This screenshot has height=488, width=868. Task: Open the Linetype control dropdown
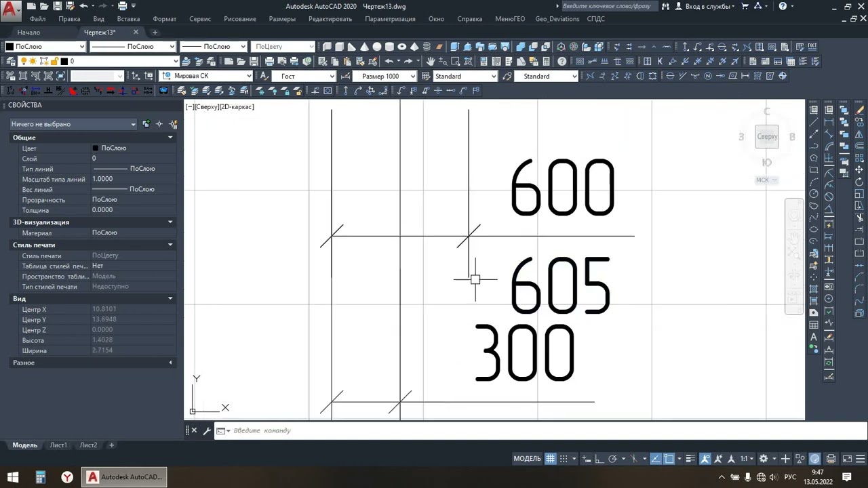coord(133,47)
